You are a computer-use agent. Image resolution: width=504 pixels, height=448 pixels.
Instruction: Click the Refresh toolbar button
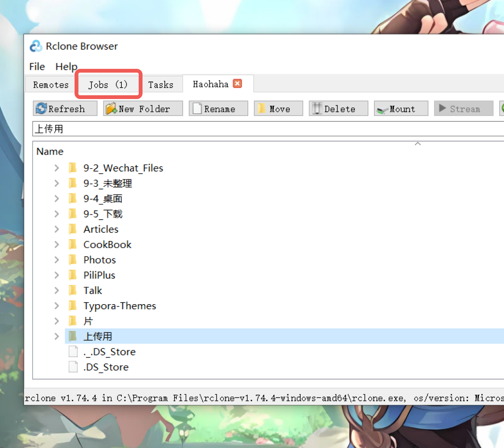tap(65, 108)
